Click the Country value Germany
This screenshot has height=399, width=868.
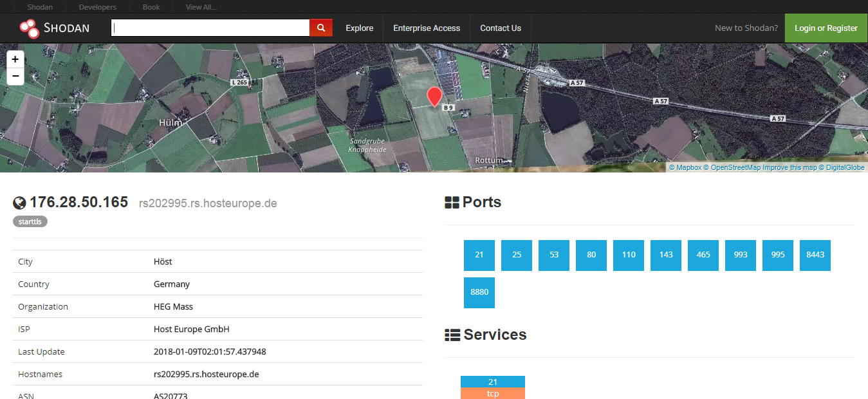coord(172,284)
